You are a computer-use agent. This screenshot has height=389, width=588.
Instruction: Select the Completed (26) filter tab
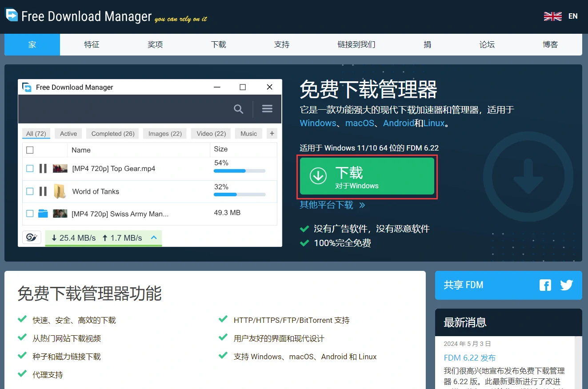[x=113, y=134]
